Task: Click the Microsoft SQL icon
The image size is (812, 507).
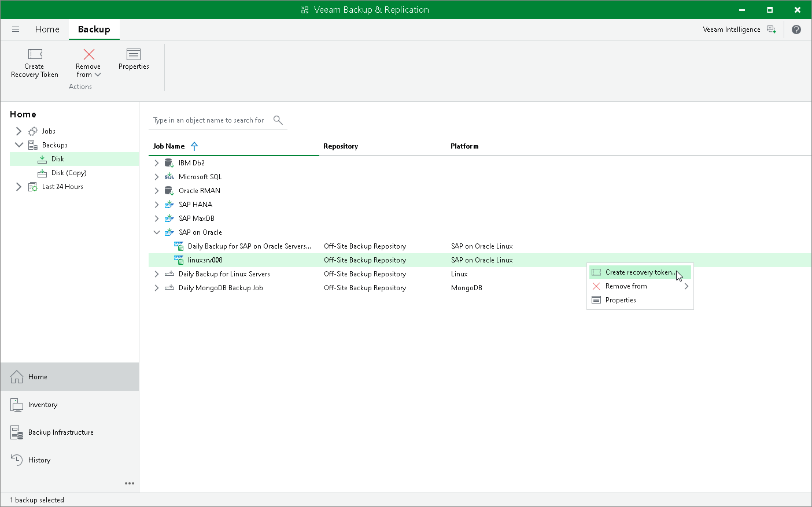Action: (169, 177)
